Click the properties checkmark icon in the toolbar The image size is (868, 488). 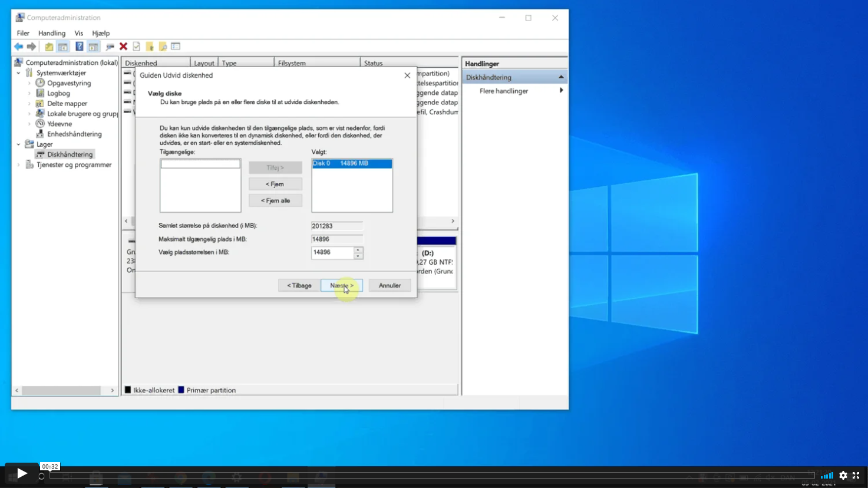point(137,47)
